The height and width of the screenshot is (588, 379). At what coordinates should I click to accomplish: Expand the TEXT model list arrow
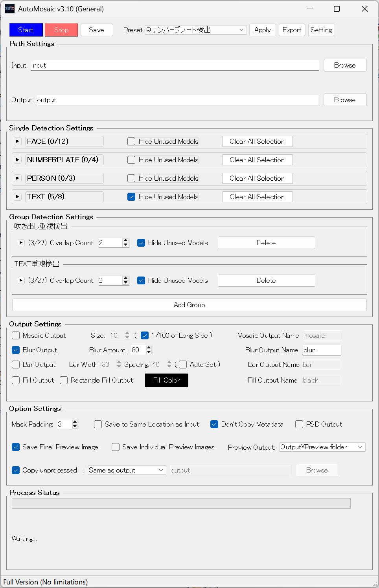[x=17, y=197]
